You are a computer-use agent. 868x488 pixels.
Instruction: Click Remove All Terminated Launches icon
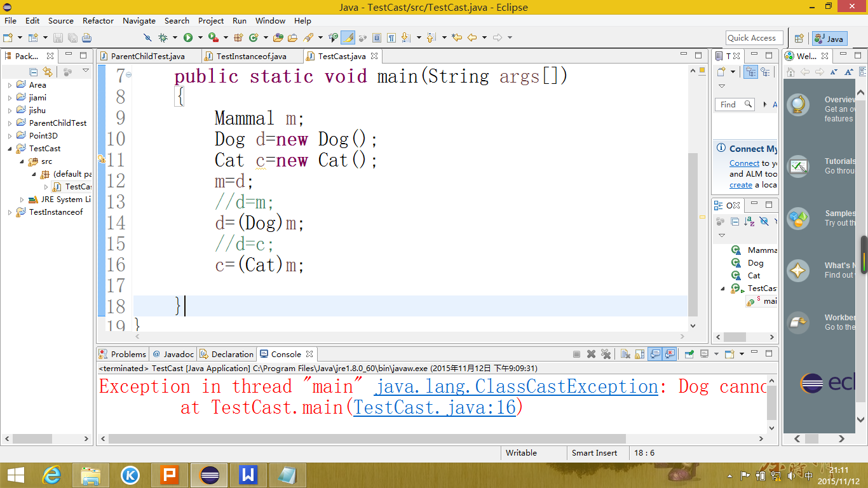coord(606,354)
